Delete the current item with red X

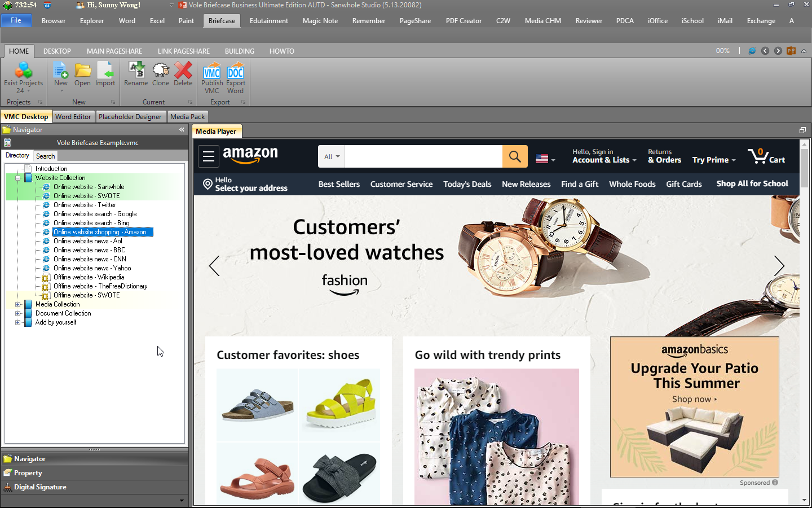pos(183,72)
